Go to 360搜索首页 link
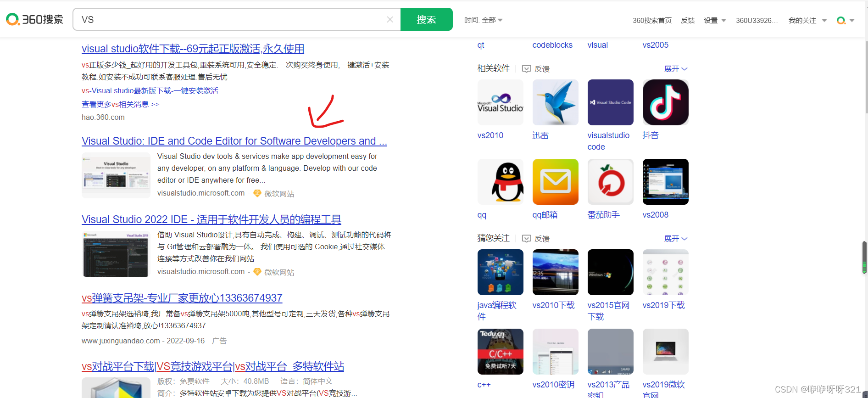The height and width of the screenshot is (398, 868). tap(652, 21)
